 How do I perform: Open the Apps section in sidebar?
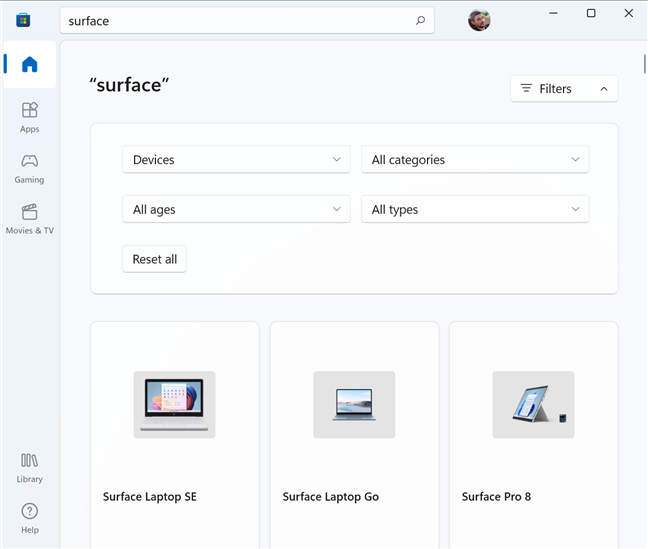29,118
